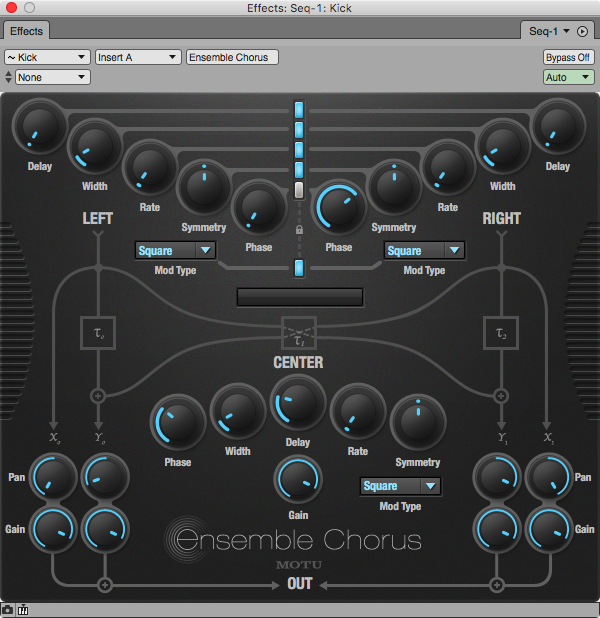Click the Y1 Pan knob

[497, 477]
